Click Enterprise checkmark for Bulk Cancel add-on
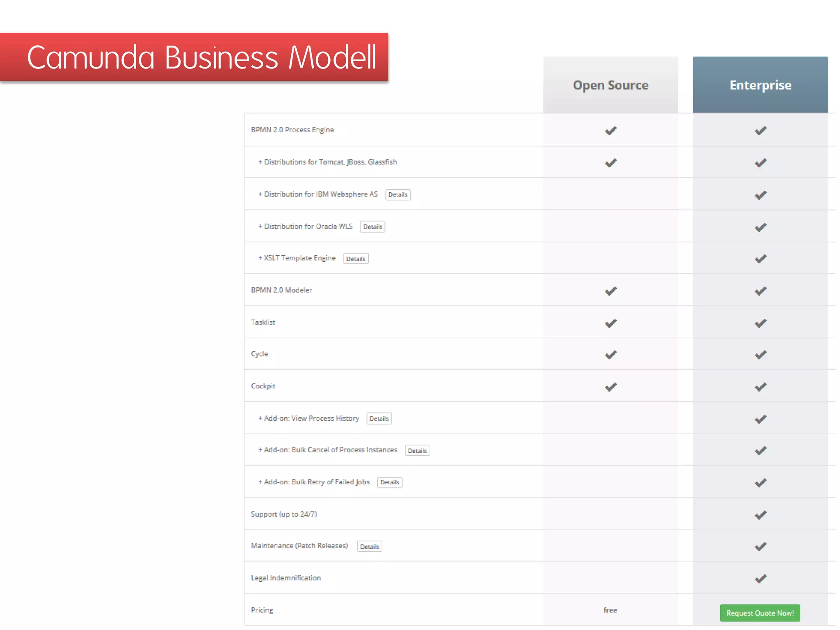840x630 pixels. click(x=760, y=451)
